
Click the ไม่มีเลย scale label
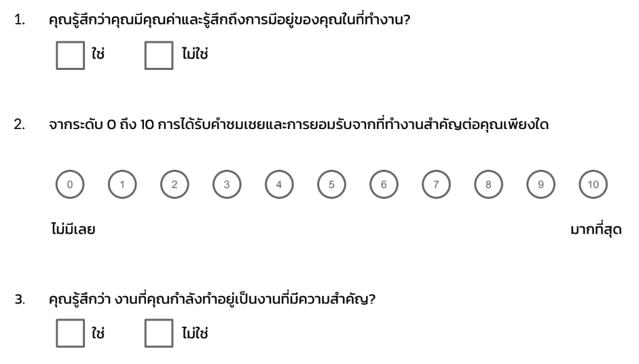(73, 228)
